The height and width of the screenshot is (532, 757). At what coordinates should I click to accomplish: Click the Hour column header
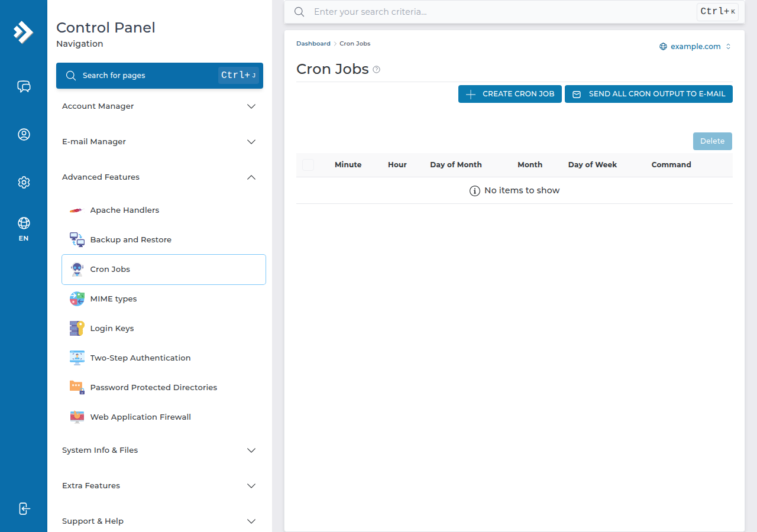tap(397, 165)
